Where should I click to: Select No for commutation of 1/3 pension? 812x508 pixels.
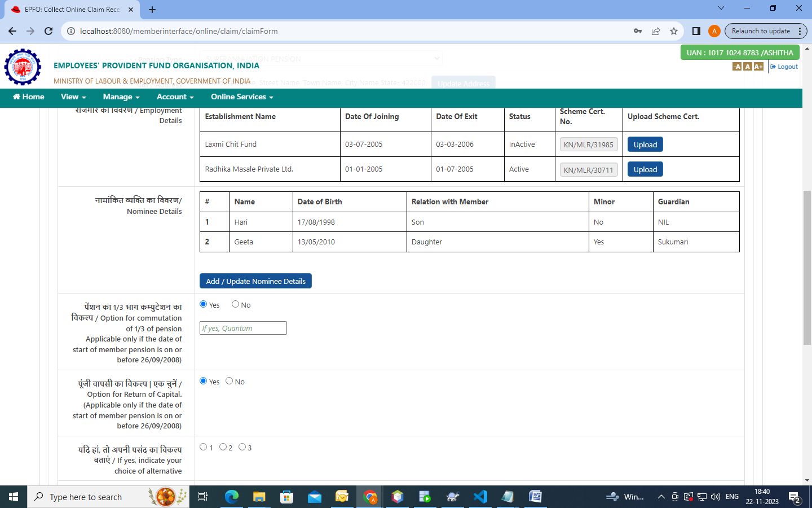[x=235, y=304]
